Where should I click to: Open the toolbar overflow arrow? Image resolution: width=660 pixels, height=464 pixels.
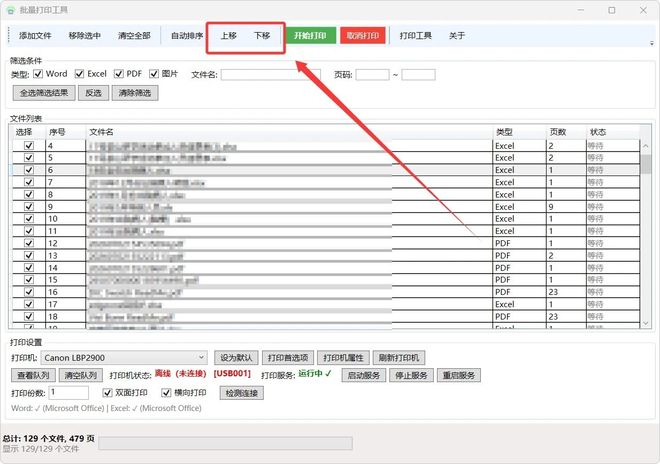tap(652, 43)
